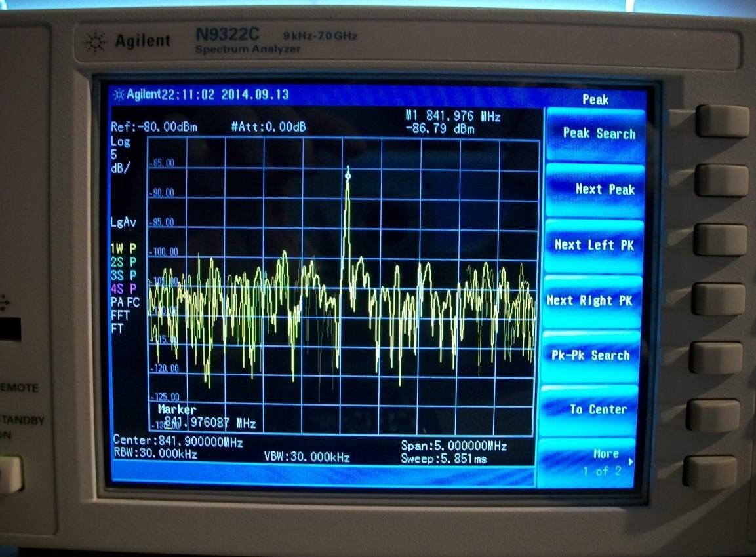Select the To Center softkey
The width and height of the screenshot is (756, 557).
(x=589, y=410)
